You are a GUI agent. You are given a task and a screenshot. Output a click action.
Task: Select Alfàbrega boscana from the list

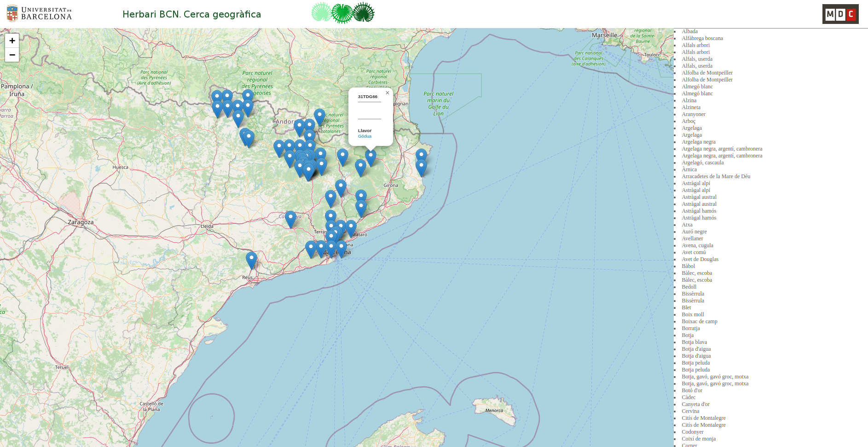click(702, 38)
